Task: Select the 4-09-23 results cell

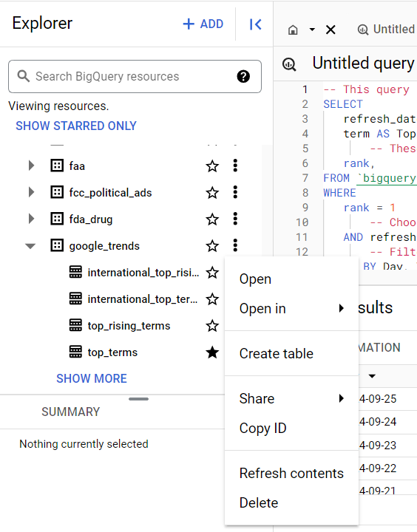Action: pyautogui.click(x=378, y=445)
